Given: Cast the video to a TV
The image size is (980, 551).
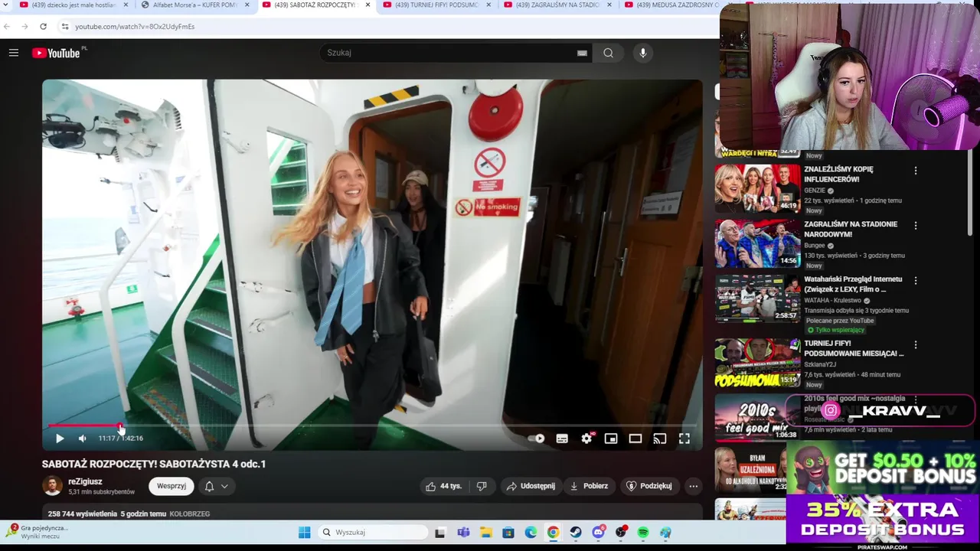Looking at the screenshot, I should click(x=660, y=439).
